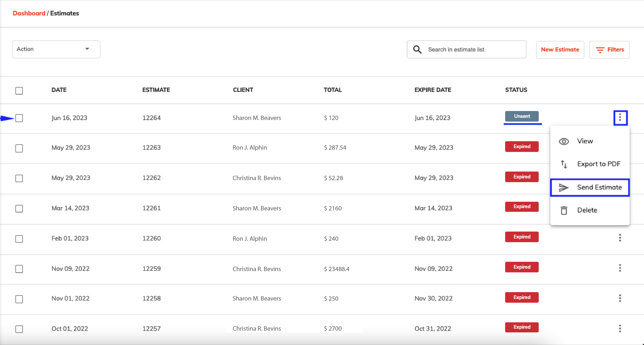Check the box for estimate 12263

[19, 148]
